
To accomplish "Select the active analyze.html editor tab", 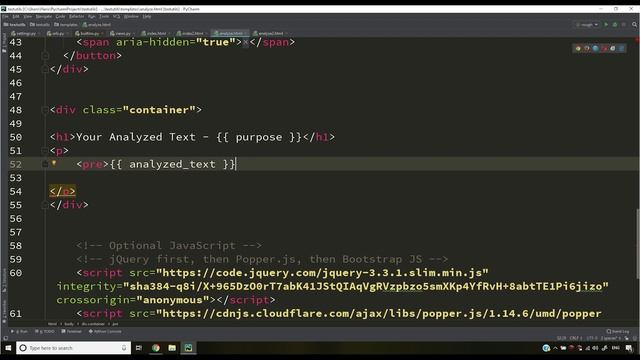I will 230,33.
